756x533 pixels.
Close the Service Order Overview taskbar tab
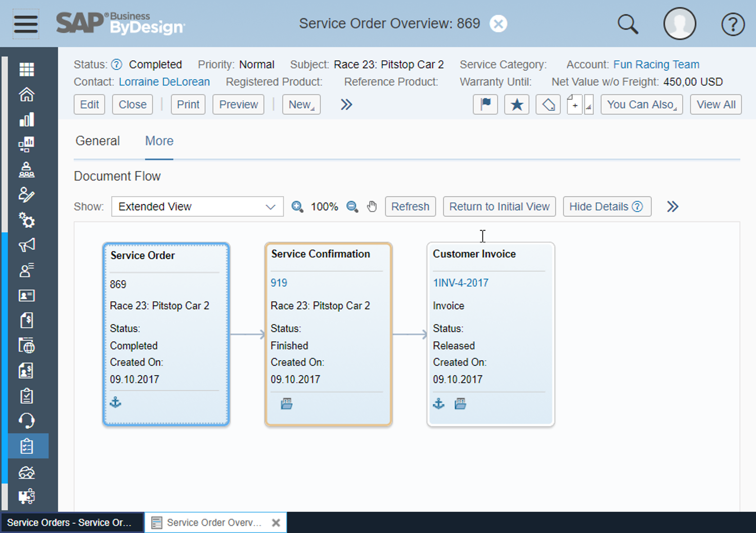(x=276, y=523)
